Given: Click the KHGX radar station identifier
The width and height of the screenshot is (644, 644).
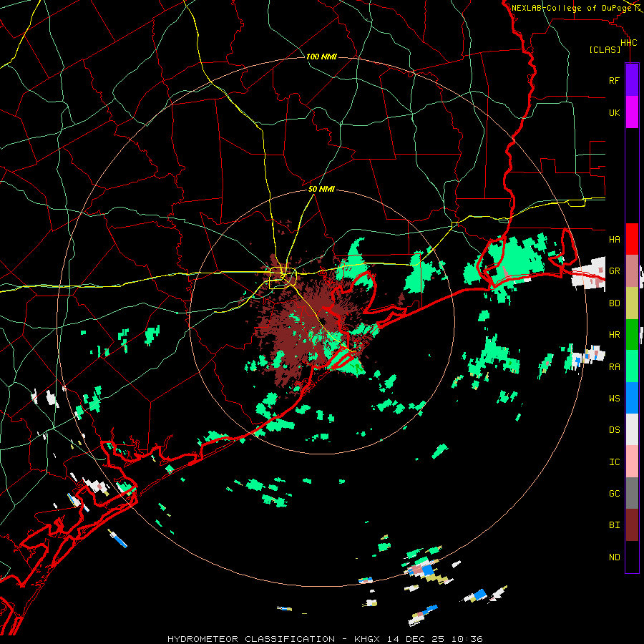Looking at the screenshot, I should [x=368, y=639].
